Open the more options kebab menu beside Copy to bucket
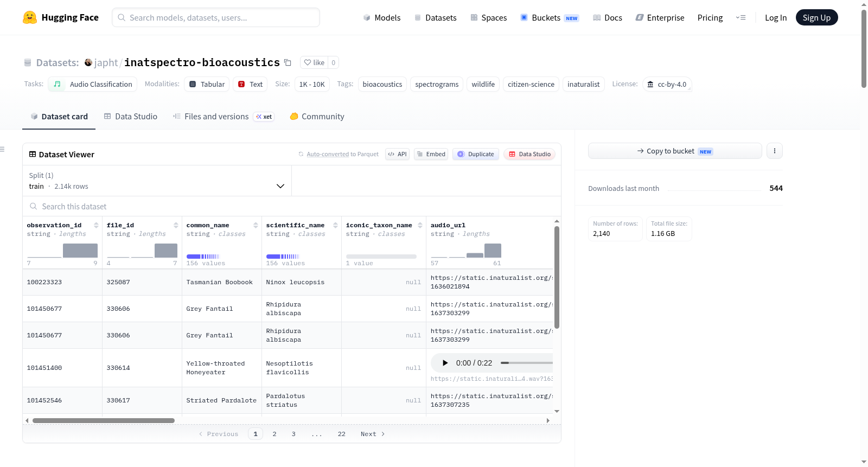The width and height of the screenshot is (868, 467). pos(775,151)
